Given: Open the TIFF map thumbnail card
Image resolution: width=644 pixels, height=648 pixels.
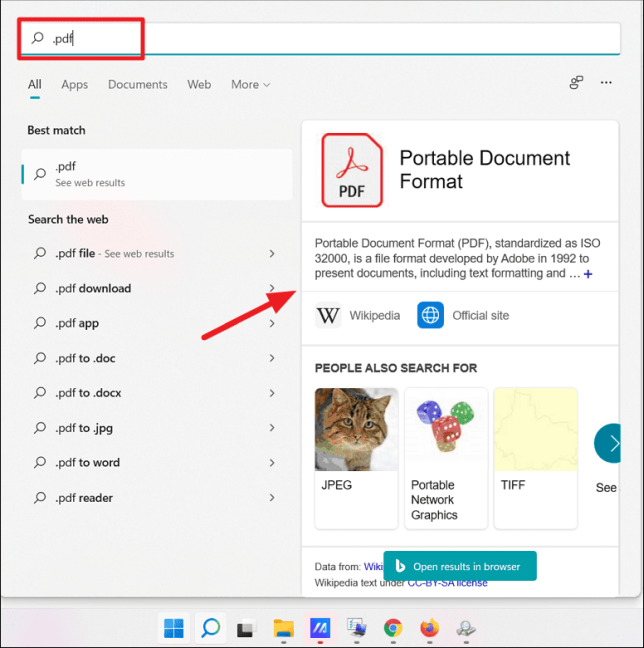Looking at the screenshot, I should coord(535,458).
